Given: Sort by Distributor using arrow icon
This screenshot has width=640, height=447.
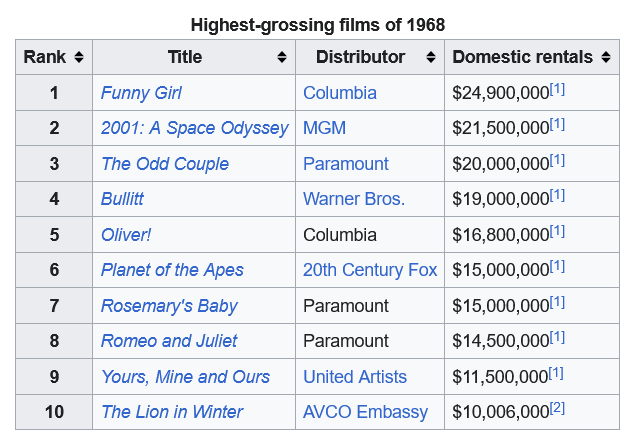Looking at the screenshot, I should (431, 58).
